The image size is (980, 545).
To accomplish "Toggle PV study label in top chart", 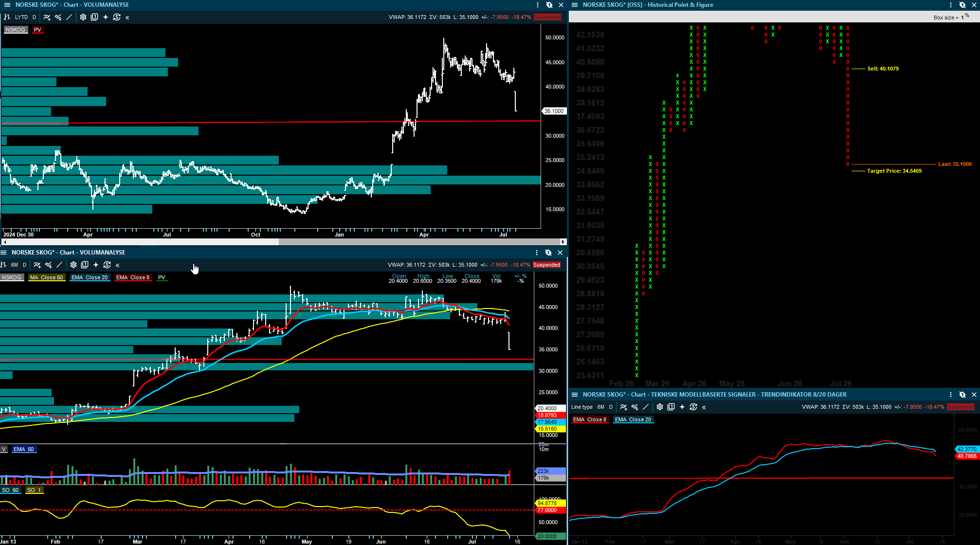I will coord(37,30).
